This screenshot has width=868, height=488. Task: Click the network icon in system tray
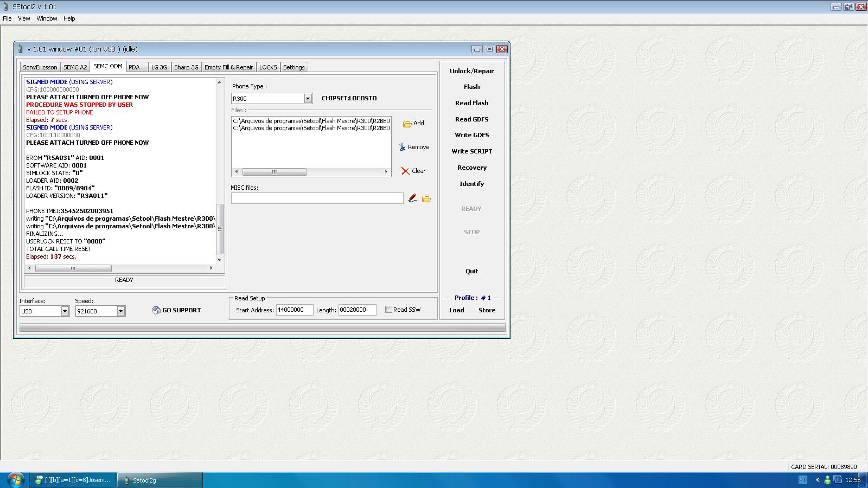(x=838, y=480)
